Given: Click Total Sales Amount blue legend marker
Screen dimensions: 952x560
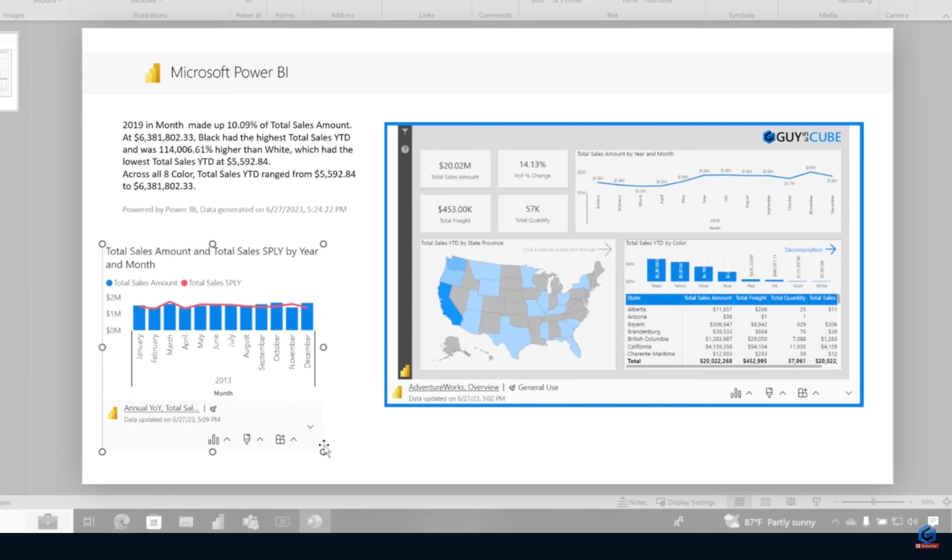Looking at the screenshot, I should (109, 283).
